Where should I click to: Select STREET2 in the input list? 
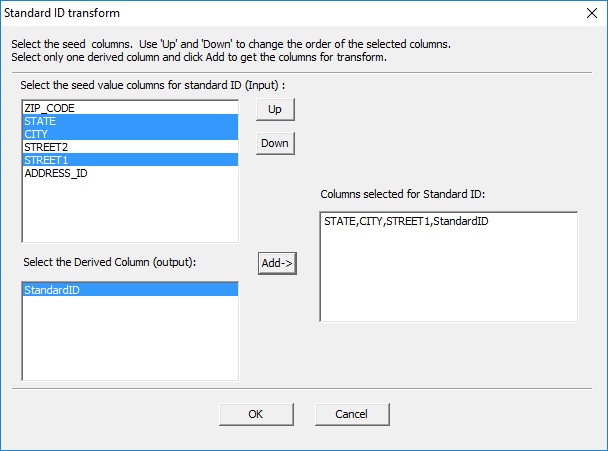point(130,147)
